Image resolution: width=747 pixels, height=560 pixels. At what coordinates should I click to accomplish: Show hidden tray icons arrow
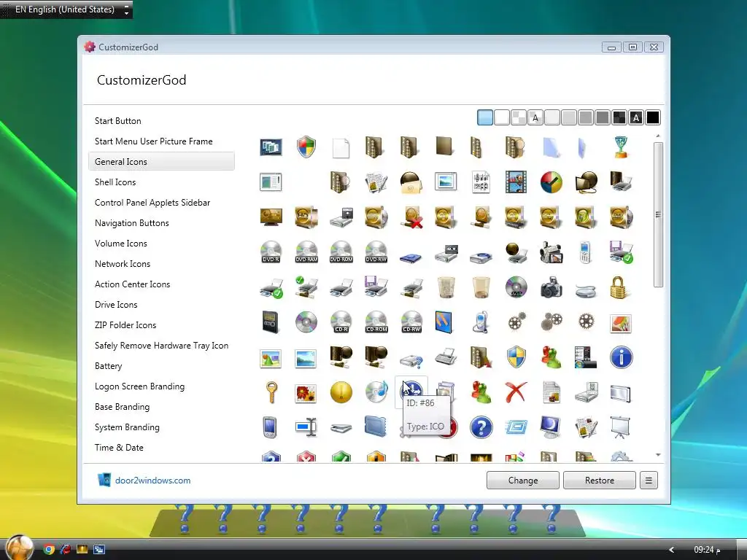671,550
